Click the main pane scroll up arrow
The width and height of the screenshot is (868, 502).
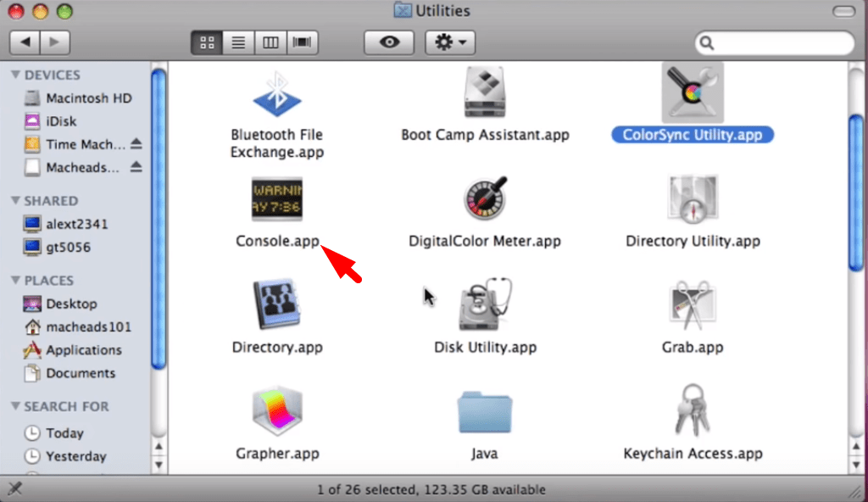click(x=856, y=447)
